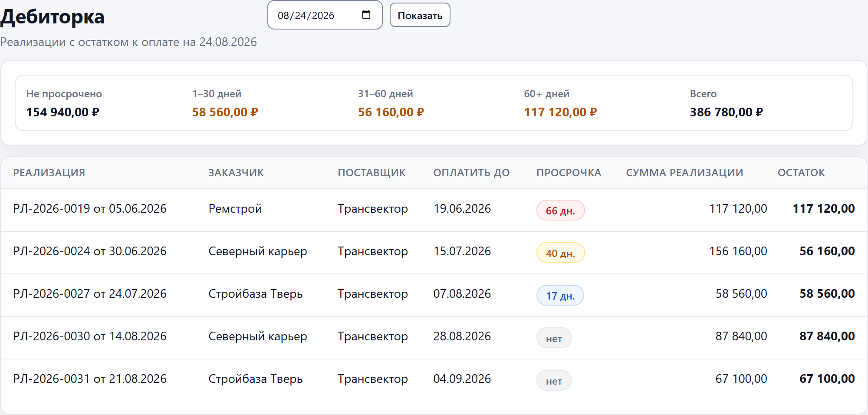Screen dimensions: 868x415
Task: Click due date 04.09.2026
Action: tap(462, 379)
